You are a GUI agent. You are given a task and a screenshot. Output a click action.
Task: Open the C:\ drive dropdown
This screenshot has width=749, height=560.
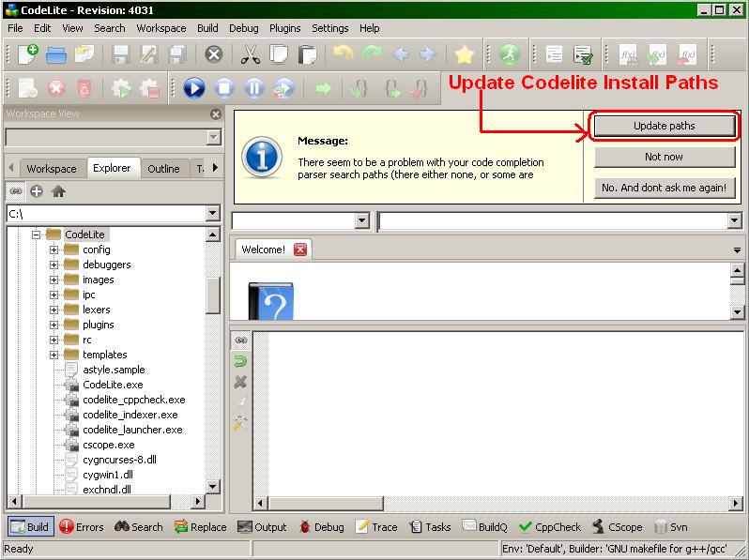pos(212,214)
